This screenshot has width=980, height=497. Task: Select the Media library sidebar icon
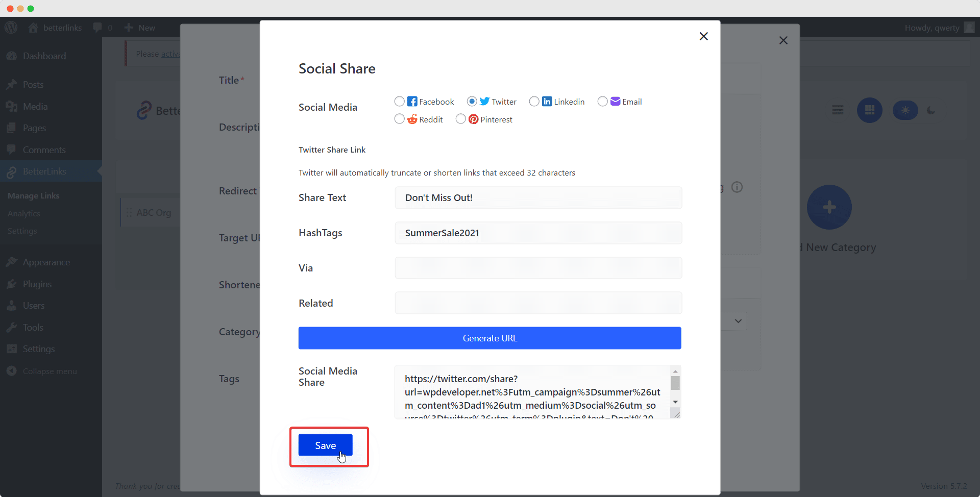coord(11,106)
